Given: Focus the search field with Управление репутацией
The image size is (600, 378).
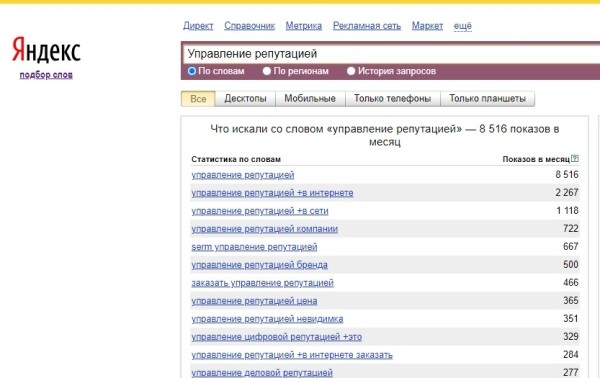Looking at the screenshot, I should point(391,54).
